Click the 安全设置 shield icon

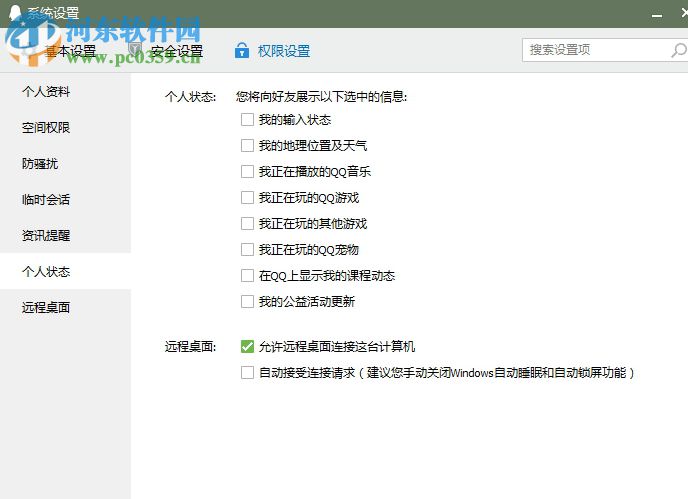coord(136,47)
